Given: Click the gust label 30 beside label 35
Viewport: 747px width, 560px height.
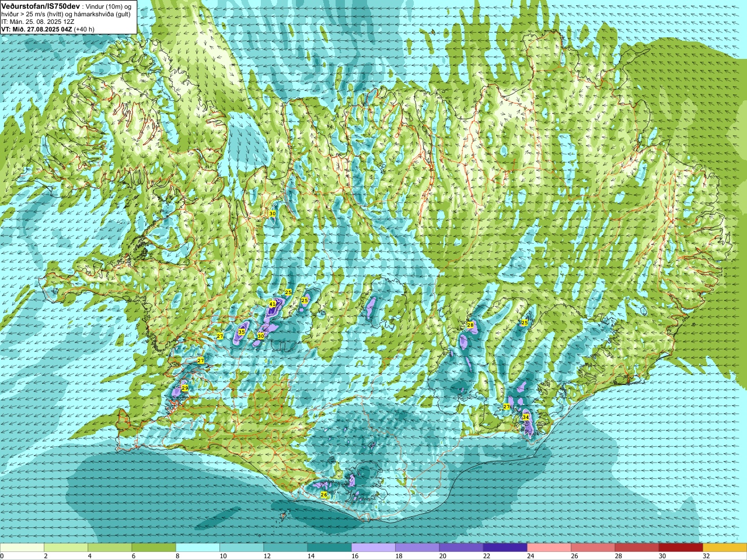Looking at the screenshot, I should click(261, 336).
